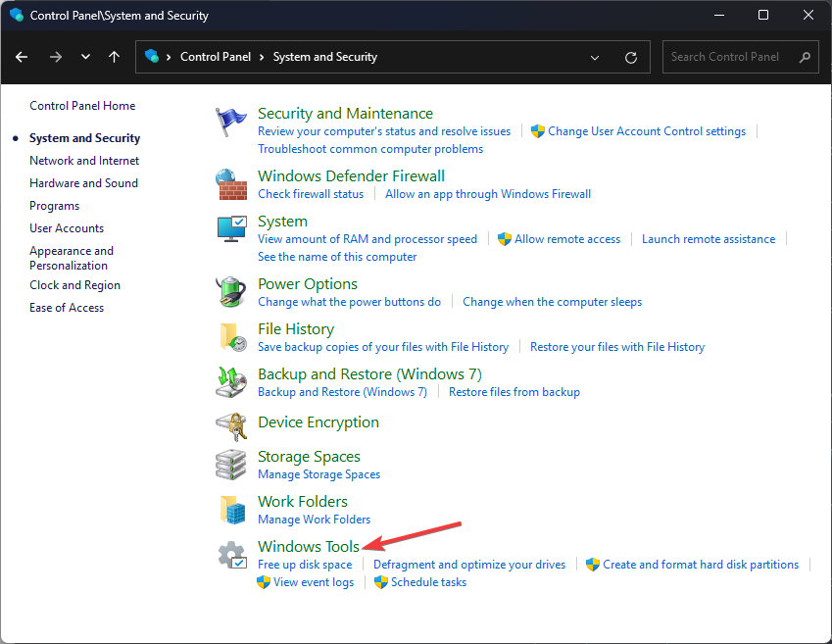Viewport: 832px width, 644px height.
Task: Click Troubleshoot common computer problems
Action: (370, 149)
